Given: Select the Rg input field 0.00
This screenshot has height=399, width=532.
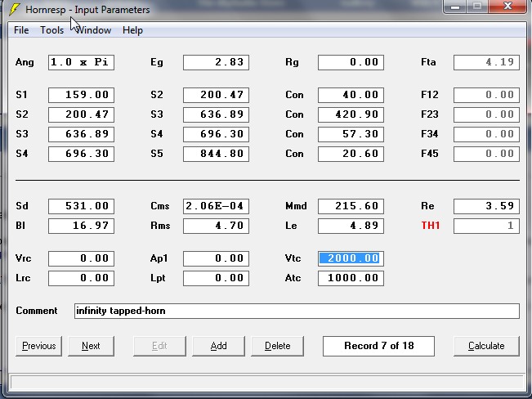Looking at the screenshot, I should coord(351,62).
